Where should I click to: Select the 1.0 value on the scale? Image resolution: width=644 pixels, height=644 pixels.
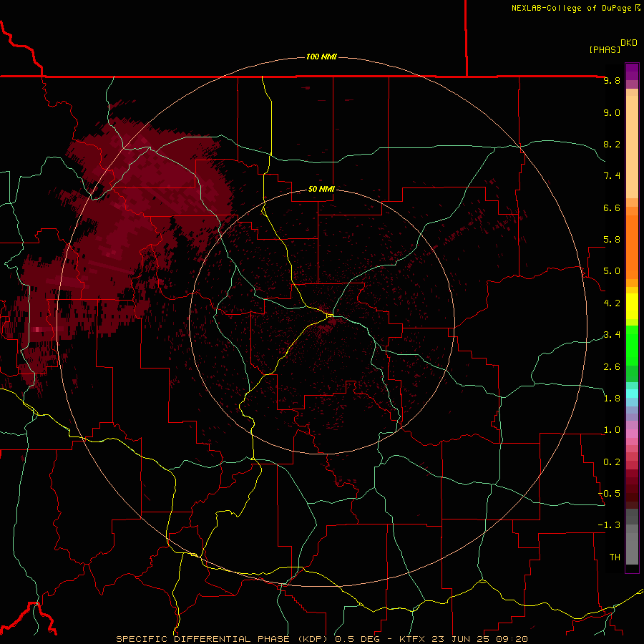tap(612, 430)
